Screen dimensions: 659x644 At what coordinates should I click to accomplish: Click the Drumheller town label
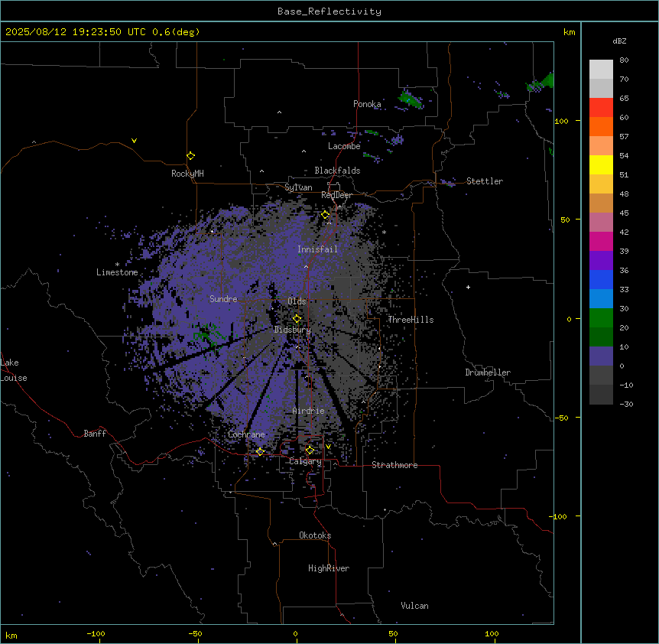click(488, 372)
